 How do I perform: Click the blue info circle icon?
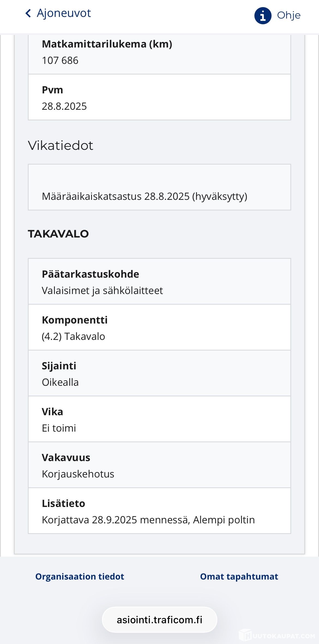point(263,16)
